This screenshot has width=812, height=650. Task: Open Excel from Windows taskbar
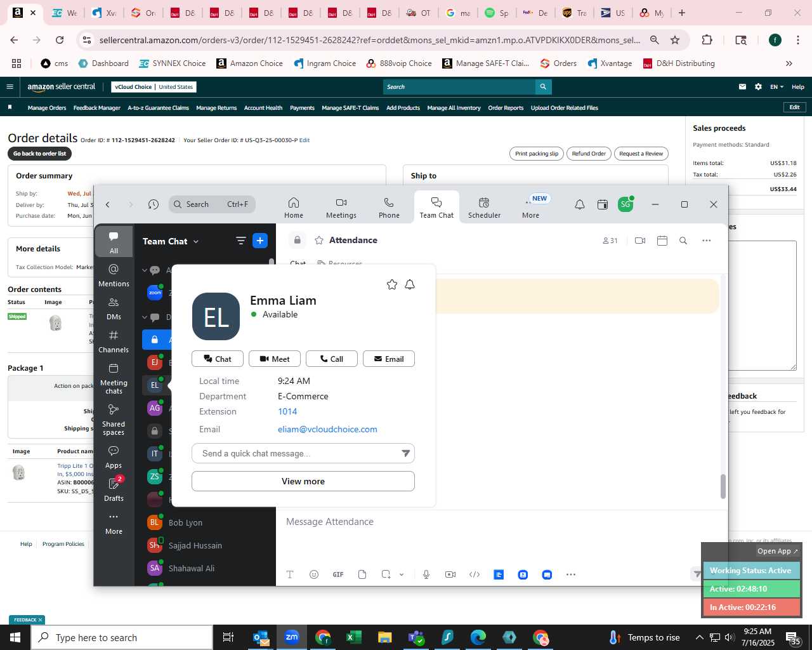tap(353, 637)
